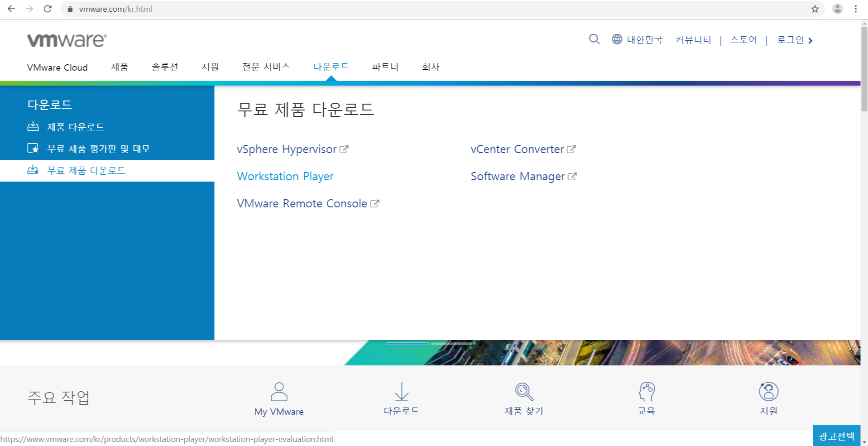Open vSphere Hypervisor download link
Viewport: 868px width, 446px height.
[x=287, y=149]
